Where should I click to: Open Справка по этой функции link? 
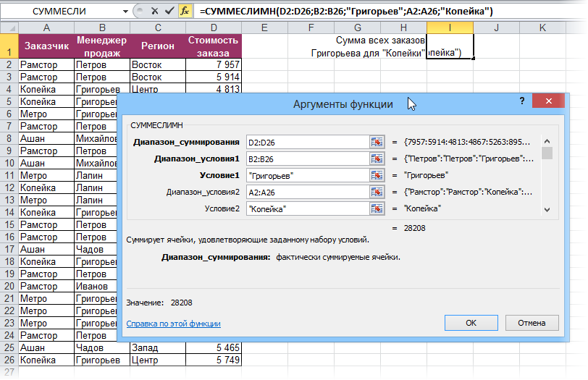[173, 324]
